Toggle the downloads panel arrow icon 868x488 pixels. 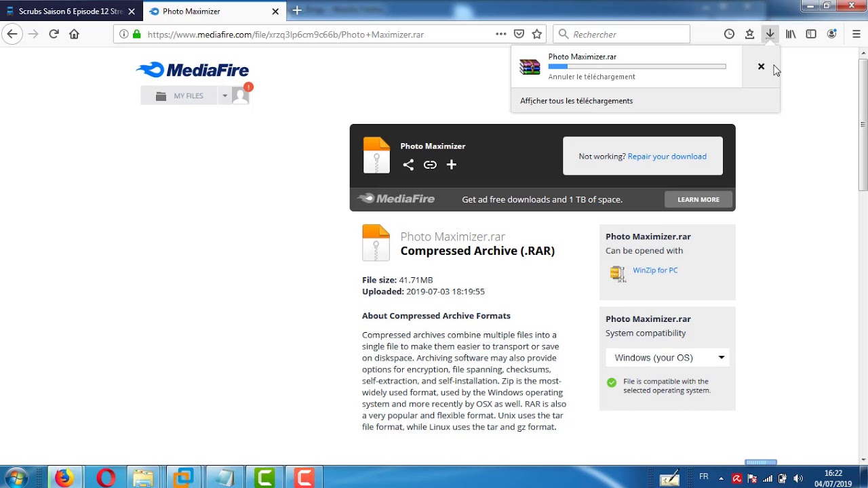770,34
